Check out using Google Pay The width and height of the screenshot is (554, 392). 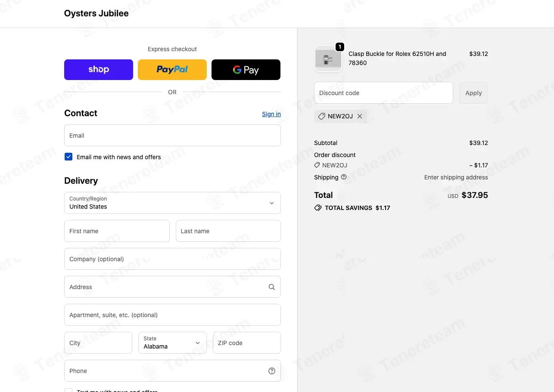pos(246,70)
